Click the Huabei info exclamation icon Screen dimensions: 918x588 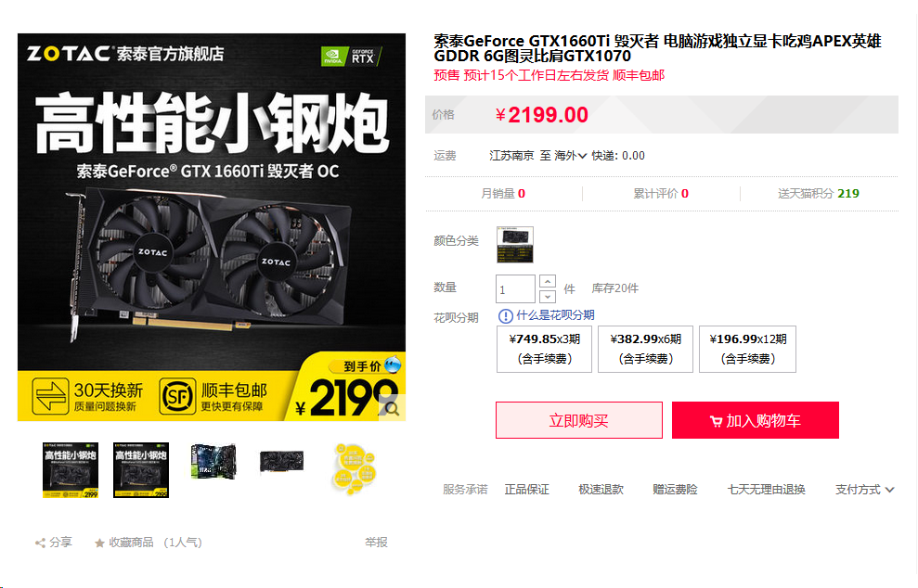point(505,316)
